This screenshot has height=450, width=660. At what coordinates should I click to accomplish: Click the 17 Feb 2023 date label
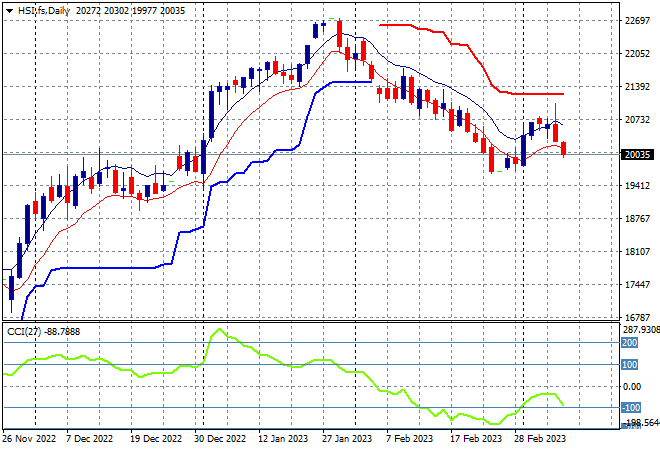click(x=476, y=439)
